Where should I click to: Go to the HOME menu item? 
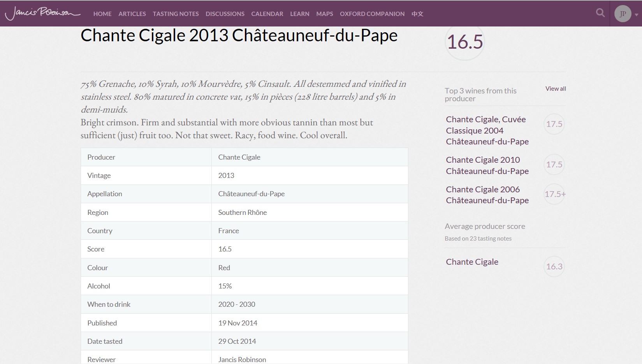coord(102,14)
